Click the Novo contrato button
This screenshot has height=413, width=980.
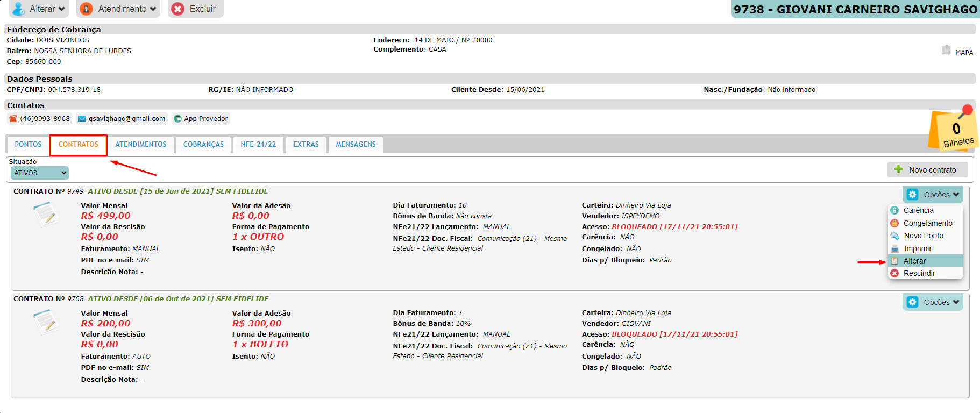coord(927,170)
